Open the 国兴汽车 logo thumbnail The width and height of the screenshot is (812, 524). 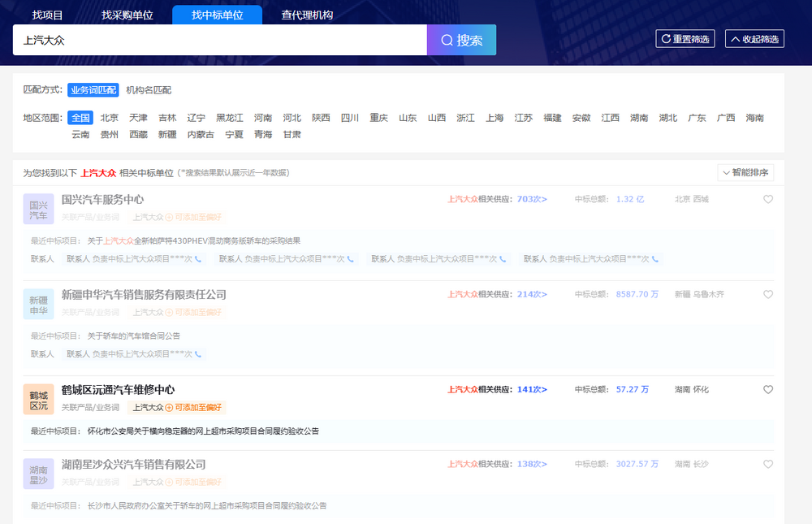(38, 209)
